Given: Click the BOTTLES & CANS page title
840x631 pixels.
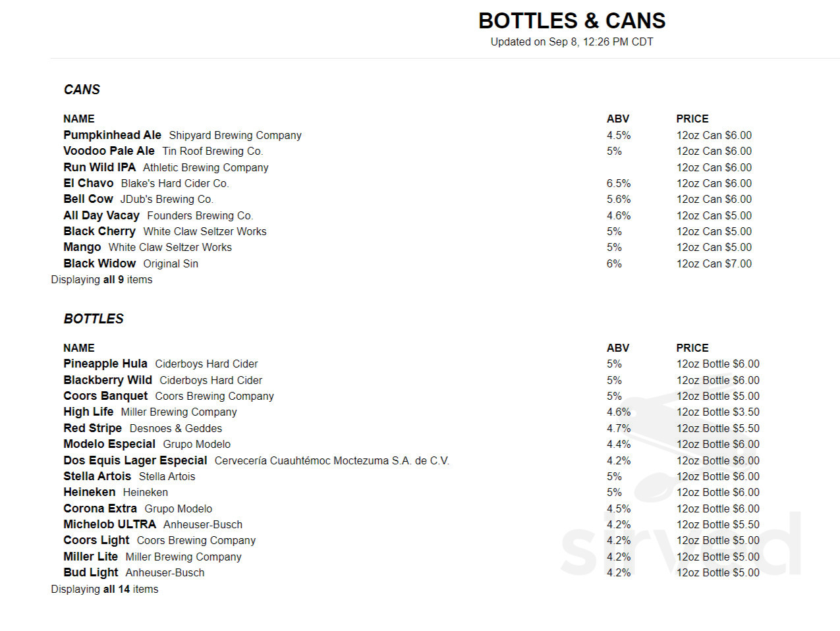Looking at the screenshot, I should tap(572, 21).
